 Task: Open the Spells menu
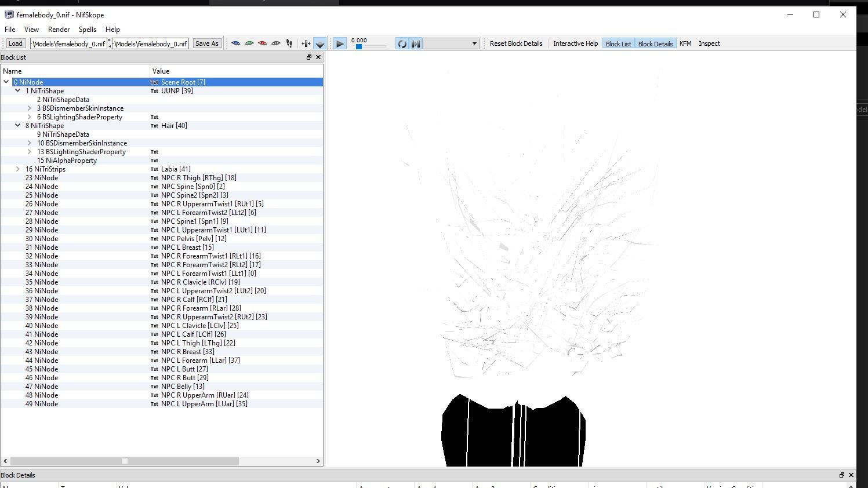click(88, 30)
